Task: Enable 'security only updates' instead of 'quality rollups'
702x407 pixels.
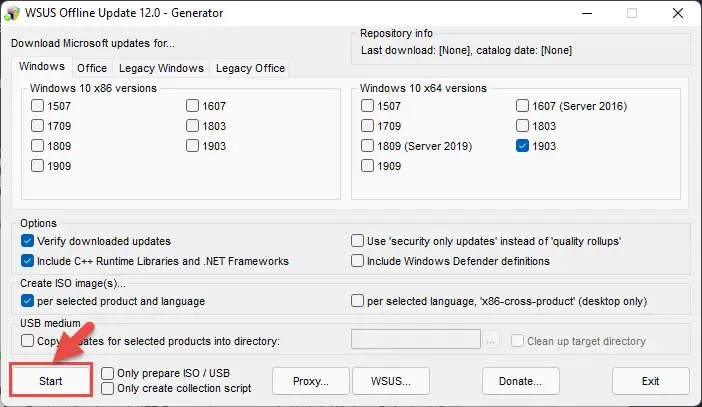Action: pyautogui.click(x=357, y=241)
